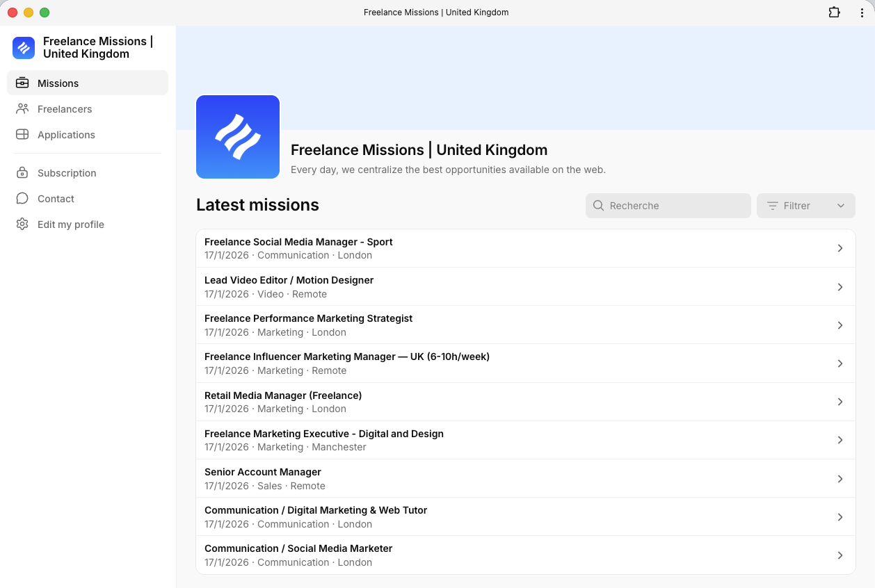Click '17/1/2026 · Video · Remote' details
Image resolution: width=875 pixels, height=588 pixels.
(266, 294)
